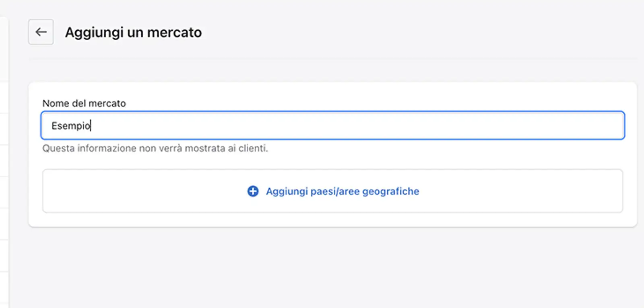The width and height of the screenshot is (644, 308).
Task: Click the divider line under the header
Action: [x=332, y=60]
